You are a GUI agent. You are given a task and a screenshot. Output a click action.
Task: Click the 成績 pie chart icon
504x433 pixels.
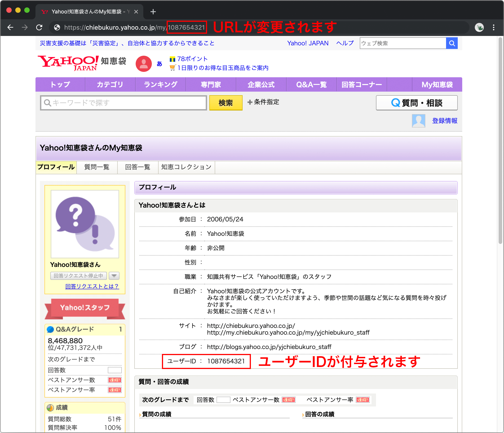[x=50, y=407]
